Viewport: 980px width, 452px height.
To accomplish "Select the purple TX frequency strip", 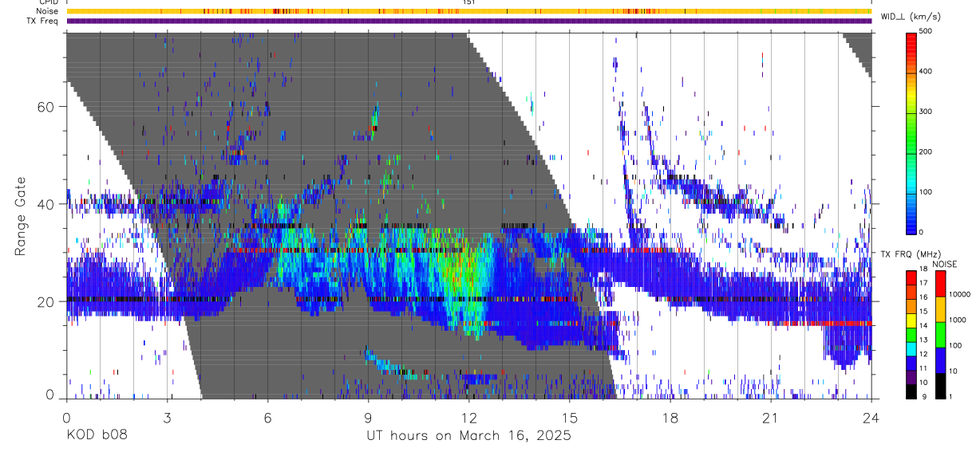I will coord(469,21).
